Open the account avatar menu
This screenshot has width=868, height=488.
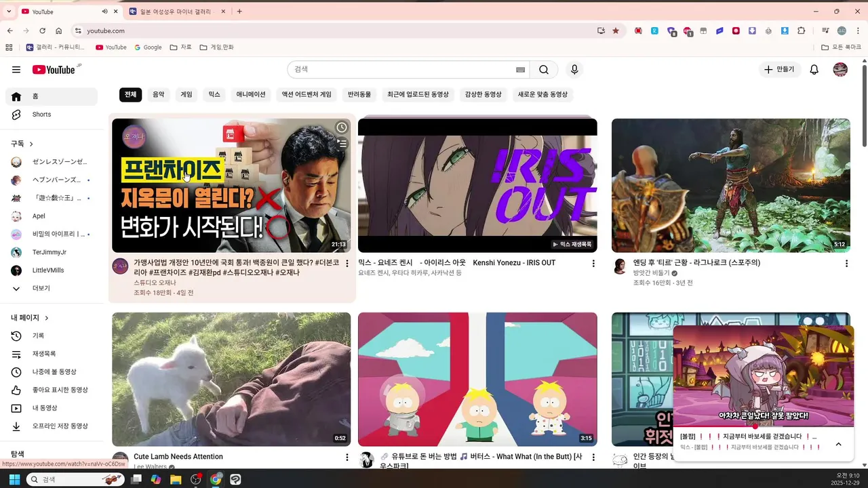[x=840, y=70]
